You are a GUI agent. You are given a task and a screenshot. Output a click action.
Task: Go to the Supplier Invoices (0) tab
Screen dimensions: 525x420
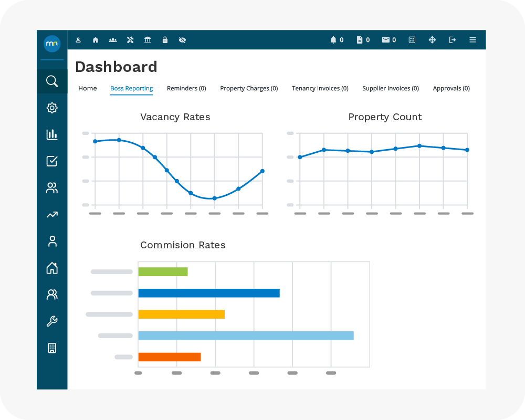390,88
